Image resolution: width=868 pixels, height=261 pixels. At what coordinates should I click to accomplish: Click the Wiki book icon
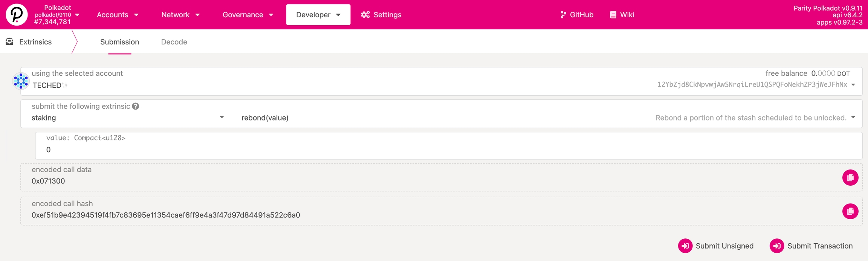tap(613, 15)
